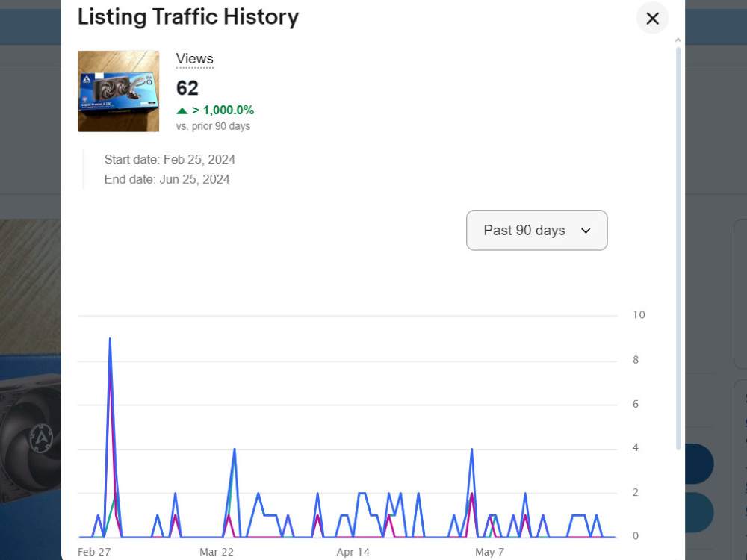Screen dimensions: 747x560
Task: Click the green upward trend triangle
Action: (182, 111)
